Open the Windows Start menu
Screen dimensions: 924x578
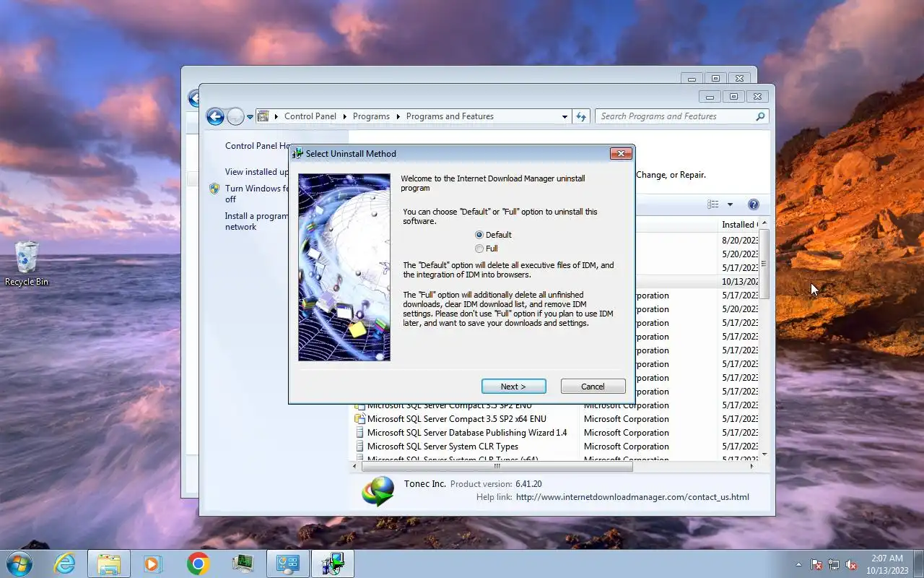click(x=19, y=564)
